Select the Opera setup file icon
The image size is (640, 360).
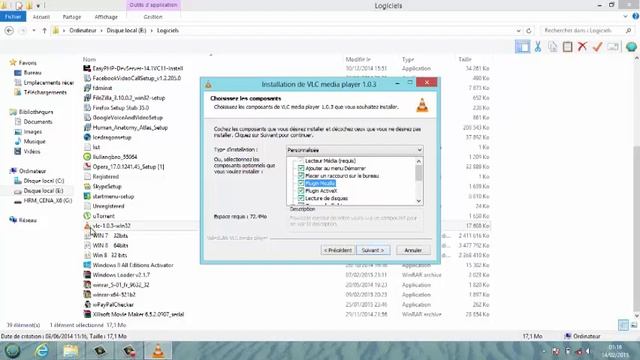(x=87, y=167)
